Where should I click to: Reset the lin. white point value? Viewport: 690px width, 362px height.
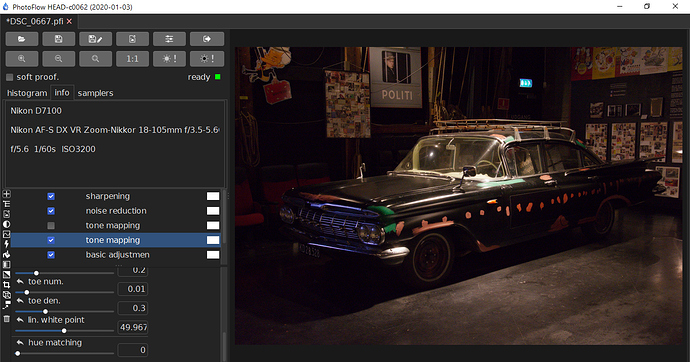pyautogui.click(x=20, y=320)
